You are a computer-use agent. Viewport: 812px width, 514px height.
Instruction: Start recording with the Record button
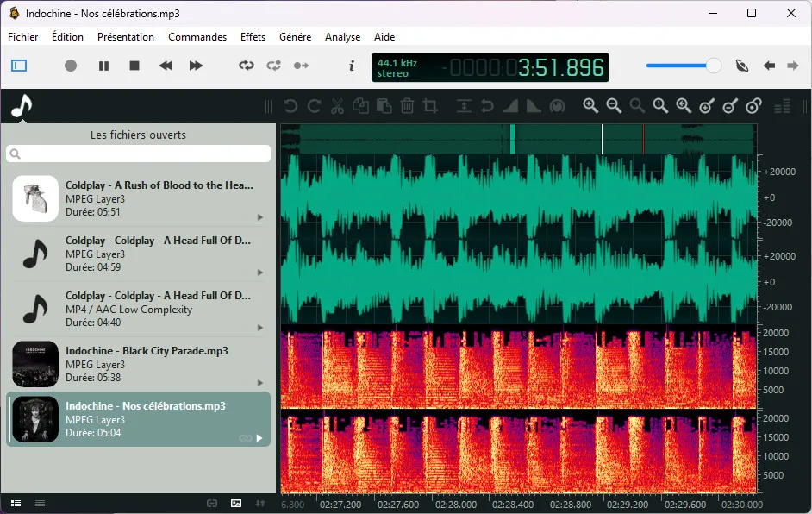pos(71,66)
